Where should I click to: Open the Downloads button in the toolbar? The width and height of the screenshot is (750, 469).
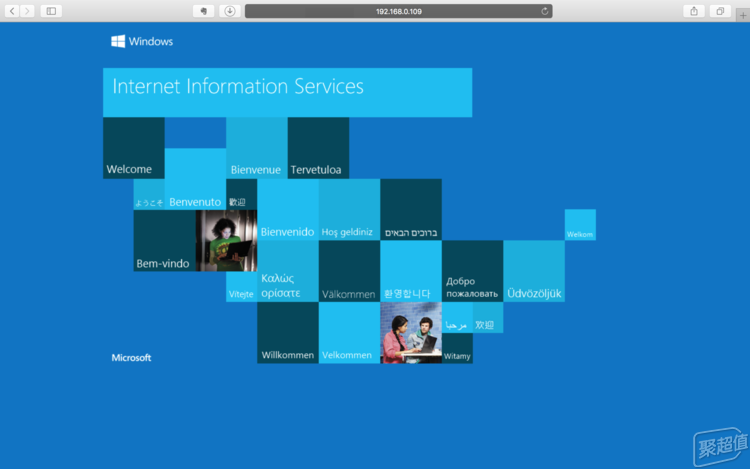pyautogui.click(x=229, y=11)
